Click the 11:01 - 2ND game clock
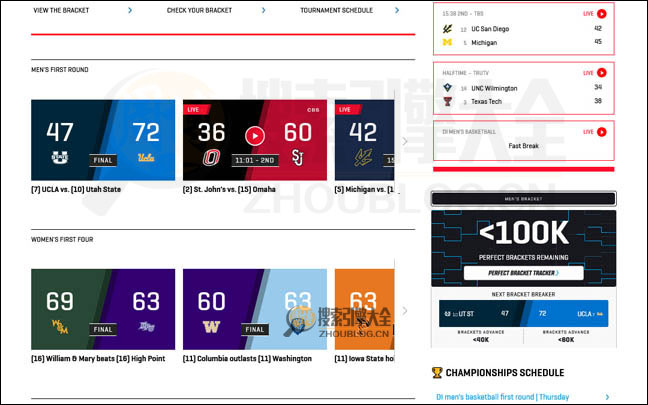648x405 pixels. (x=255, y=160)
